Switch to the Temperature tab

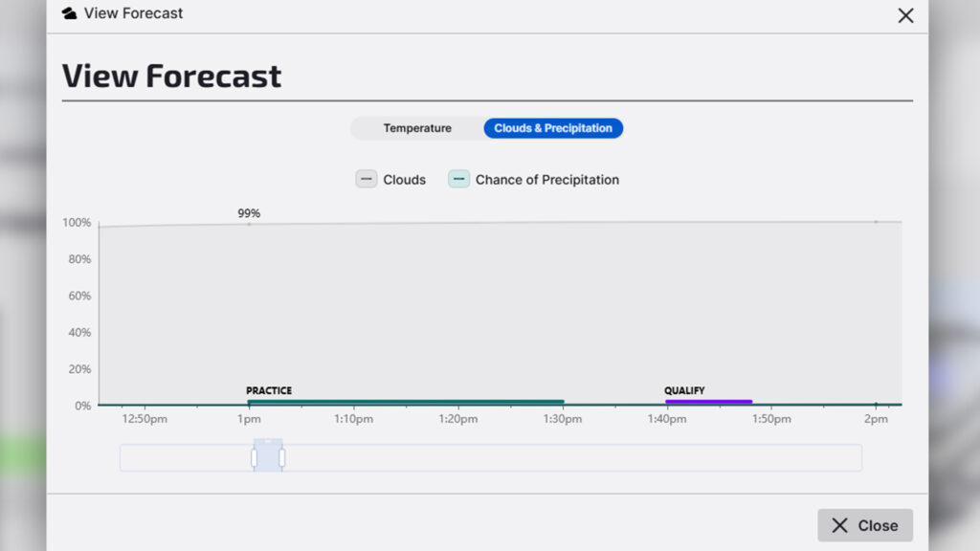pyautogui.click(x=417, y=128)
